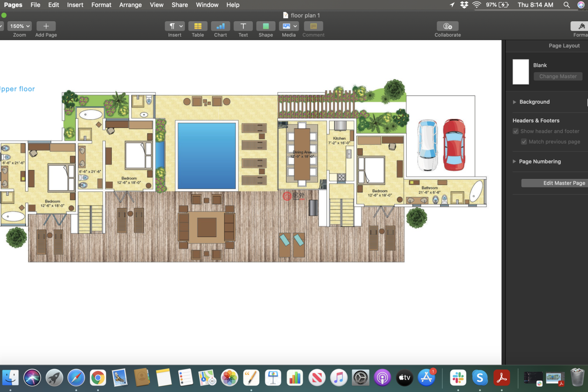Open Finder from the dock
The width and height of the screenshot is (588, 392).
(10, 378)
